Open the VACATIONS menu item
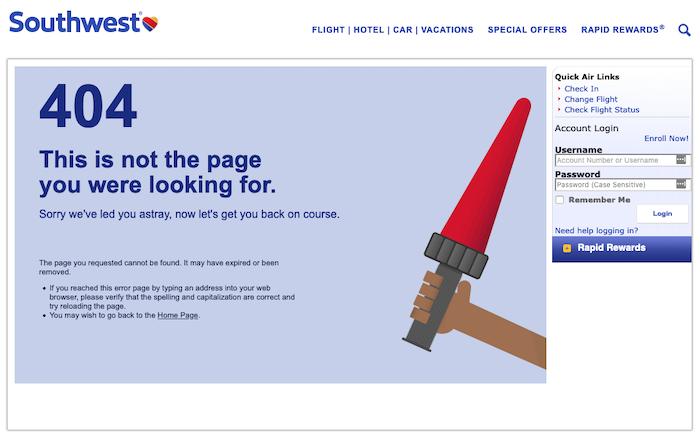Viewport: 700px width, 438px height. (447, 30)
